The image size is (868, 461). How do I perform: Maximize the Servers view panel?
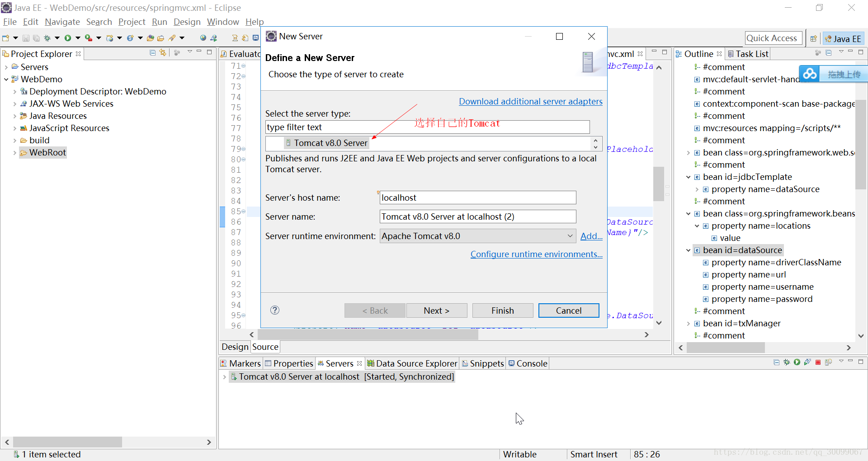[861, 362]
